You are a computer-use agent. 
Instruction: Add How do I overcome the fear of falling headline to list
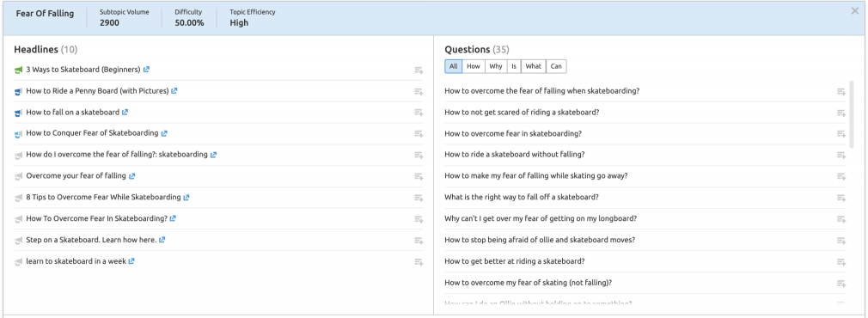pos(419,155)
